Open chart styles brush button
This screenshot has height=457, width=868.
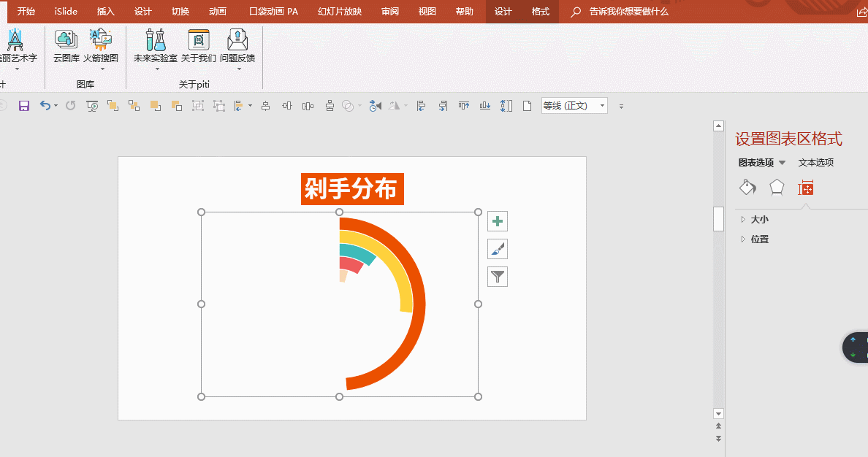click(498, 249)
